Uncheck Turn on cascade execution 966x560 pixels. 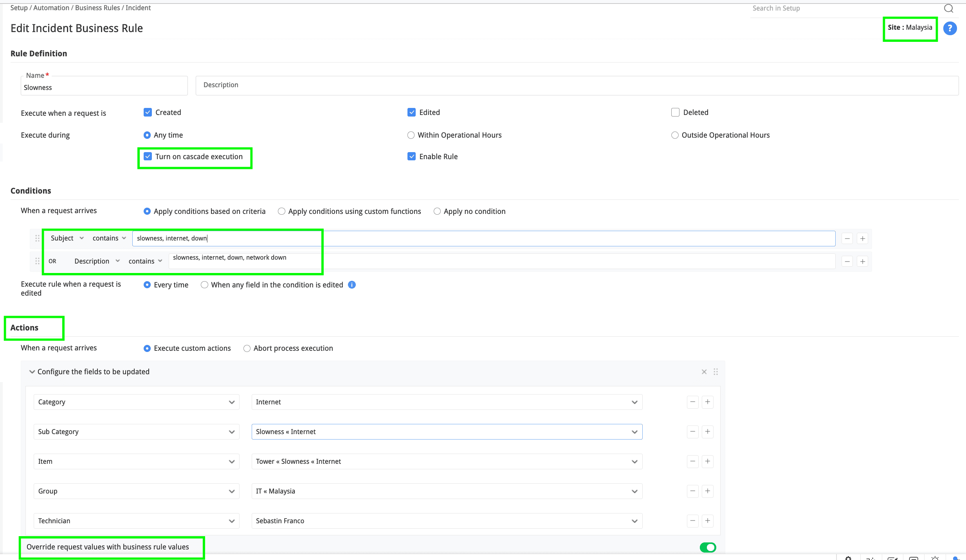[x=148, y=156]
